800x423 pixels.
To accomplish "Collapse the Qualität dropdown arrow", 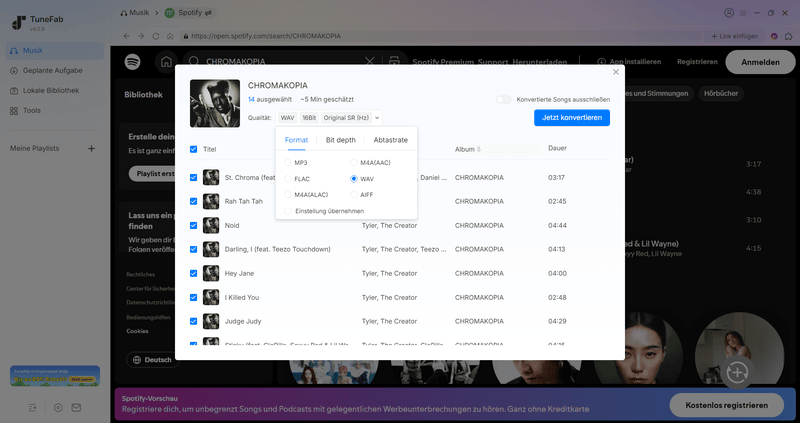I will tap(377, 118).
